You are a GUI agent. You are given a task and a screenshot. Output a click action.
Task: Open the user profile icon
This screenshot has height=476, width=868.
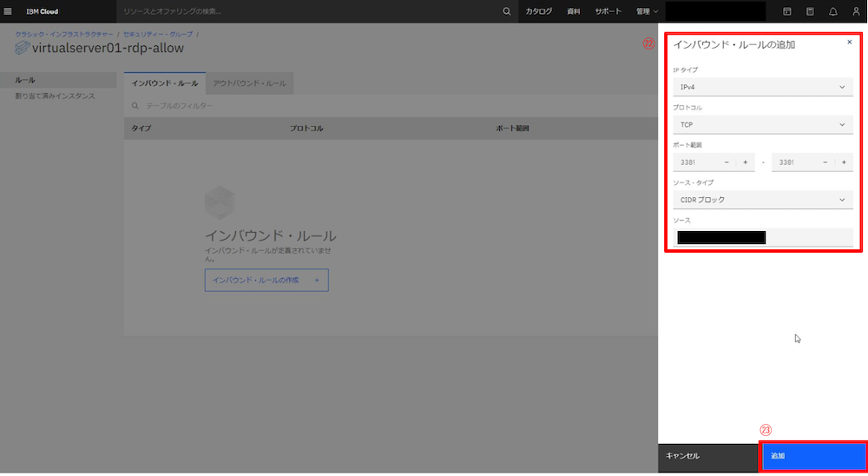click(856, 11)
